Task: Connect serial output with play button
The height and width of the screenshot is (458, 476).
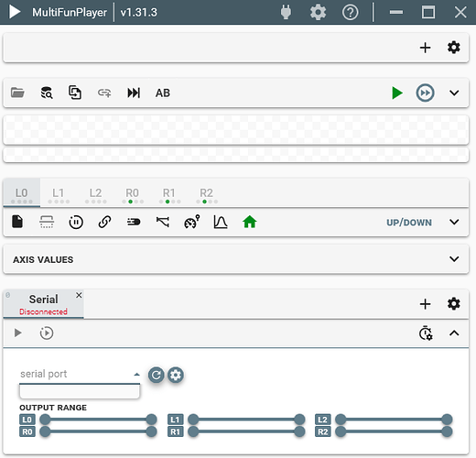Action: 18,333
